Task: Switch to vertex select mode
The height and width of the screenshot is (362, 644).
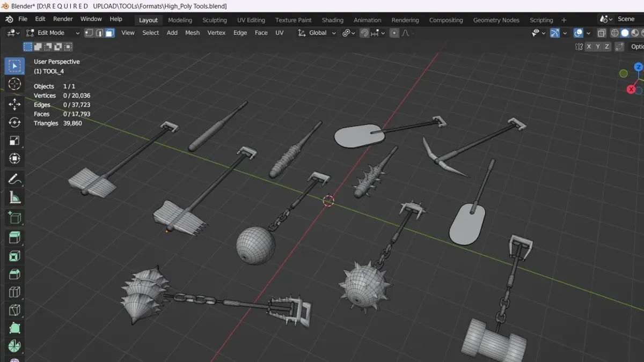Action: (x=89, y=33)
